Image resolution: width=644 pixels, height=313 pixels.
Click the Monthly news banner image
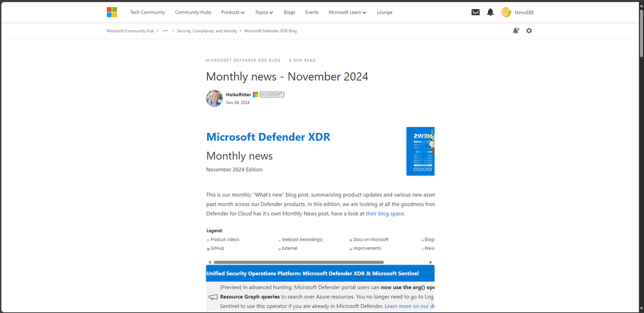(x=420, y=152)
